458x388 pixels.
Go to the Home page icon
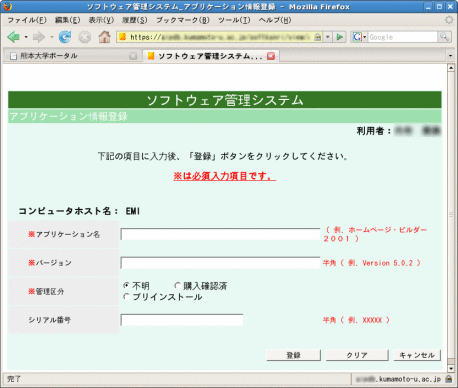(104, 37)
